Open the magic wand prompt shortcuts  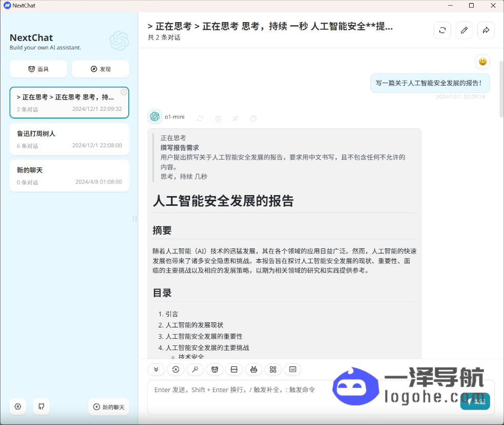195,370
